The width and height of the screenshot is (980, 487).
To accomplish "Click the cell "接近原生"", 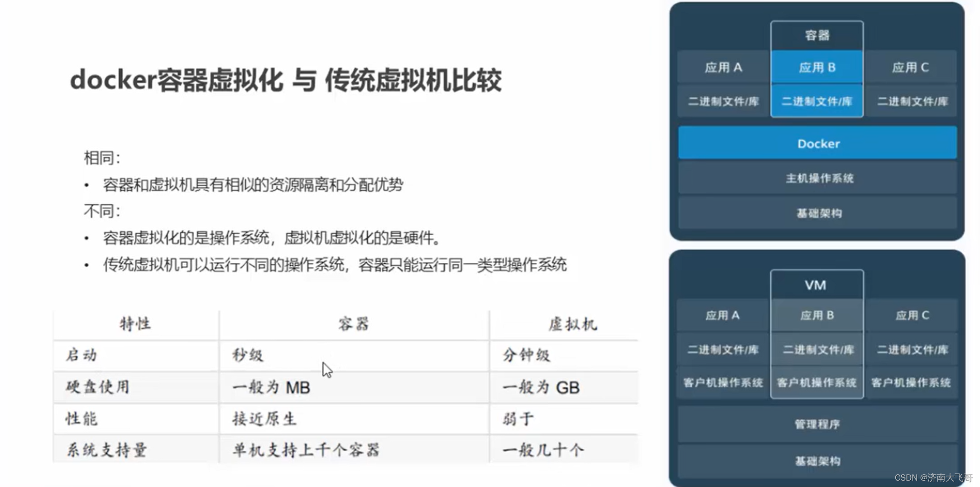I will click(x=264, y=419).
